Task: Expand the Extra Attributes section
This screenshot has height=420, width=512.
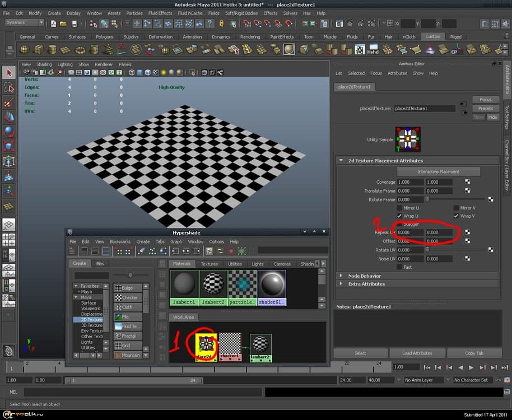Action: 366,284
